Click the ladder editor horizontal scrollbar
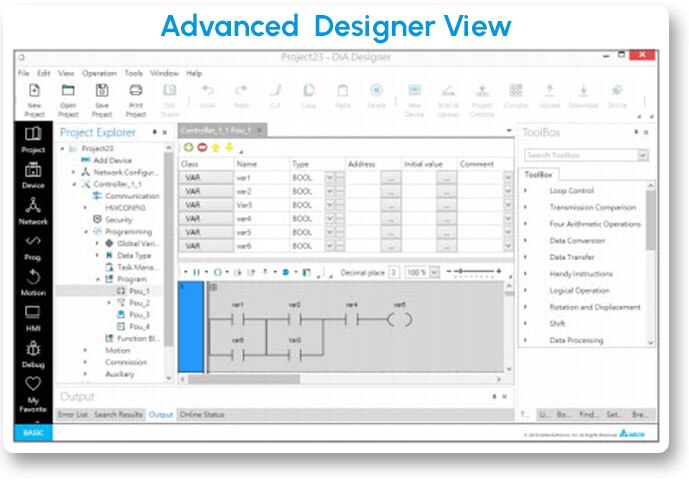This screenshot has height=480, width=689. pos(244,378)
